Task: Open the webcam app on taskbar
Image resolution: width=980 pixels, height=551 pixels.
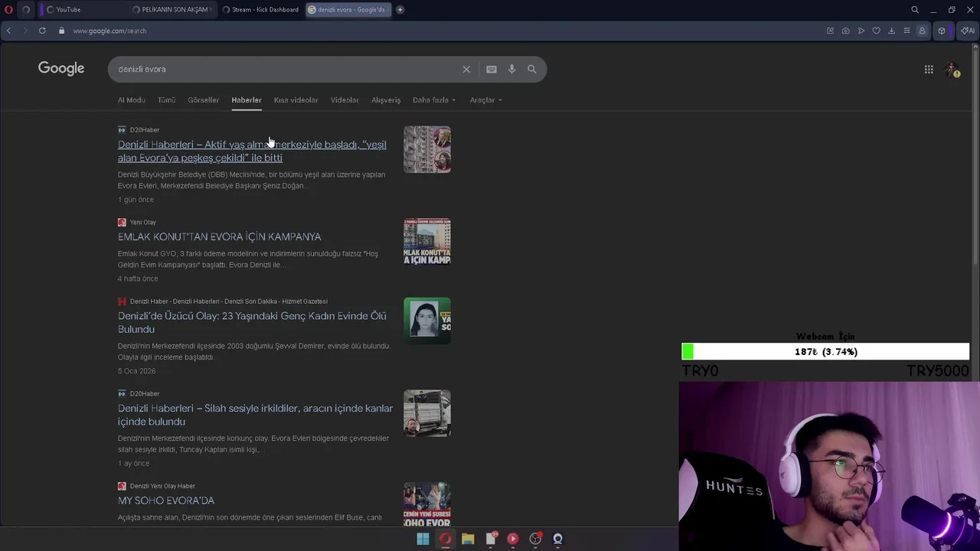Action: [x=557, y=539]
